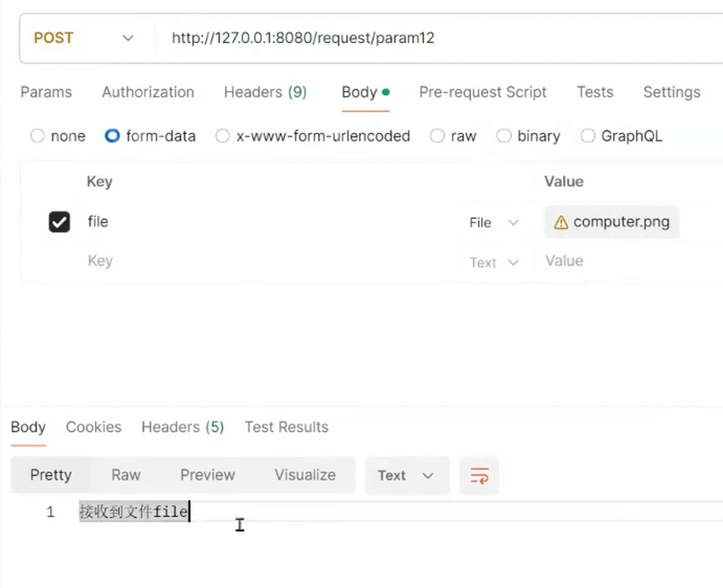Select the form-data radio button
The width and height of the screenshot is (723, 588).
(x=112, y=136)
